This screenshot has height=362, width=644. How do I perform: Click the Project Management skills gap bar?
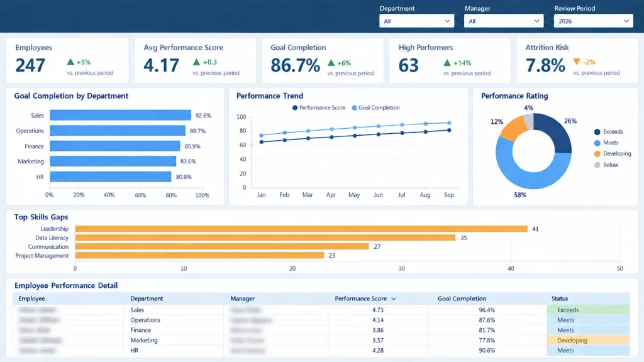(x=199, y=255)
